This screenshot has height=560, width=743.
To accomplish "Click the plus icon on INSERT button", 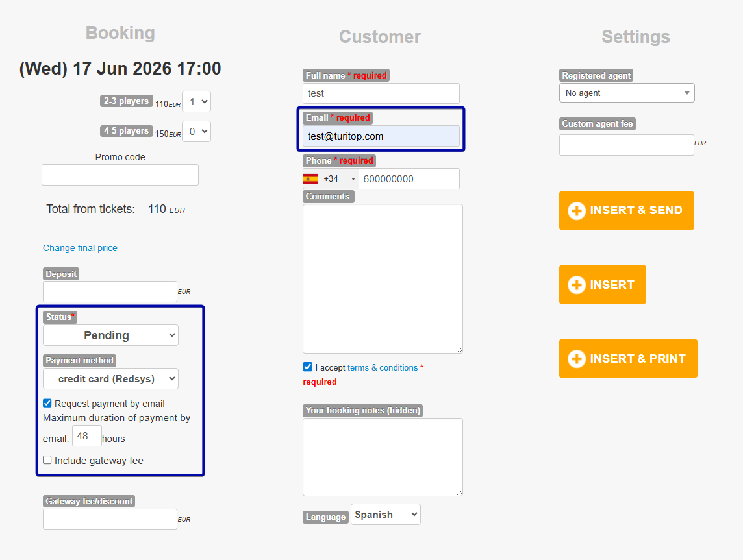I will [x=577, y=284].
